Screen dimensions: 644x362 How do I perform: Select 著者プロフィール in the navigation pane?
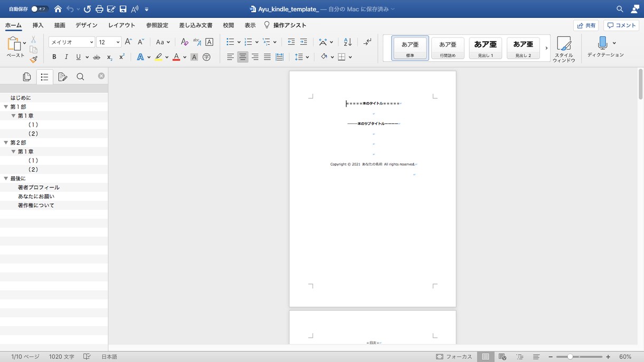(39, 187)
